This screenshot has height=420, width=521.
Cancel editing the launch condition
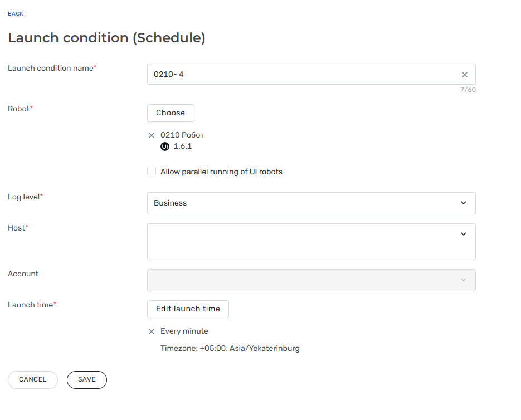[x=32, y=380]
